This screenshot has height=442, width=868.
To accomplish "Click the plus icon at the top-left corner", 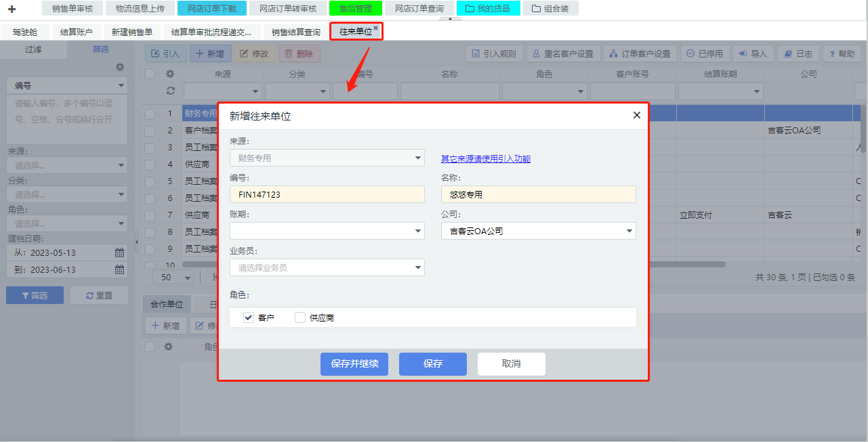I will (12, 9).
